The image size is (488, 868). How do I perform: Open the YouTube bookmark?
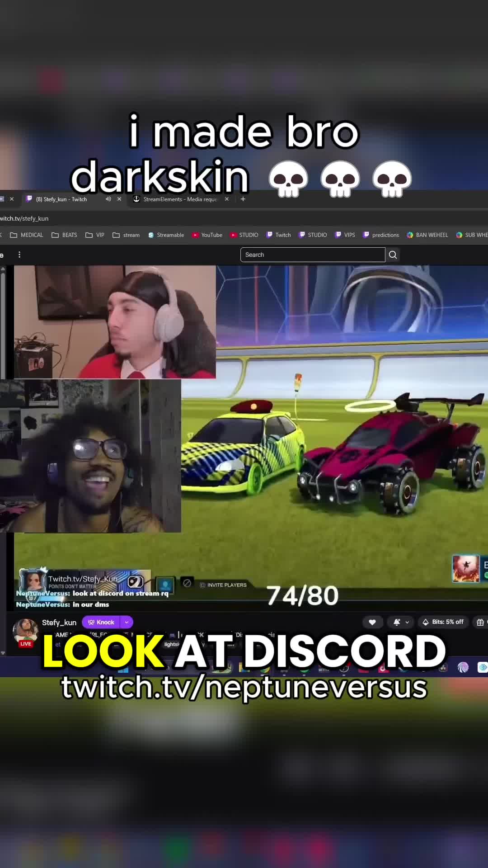(207, 235)
